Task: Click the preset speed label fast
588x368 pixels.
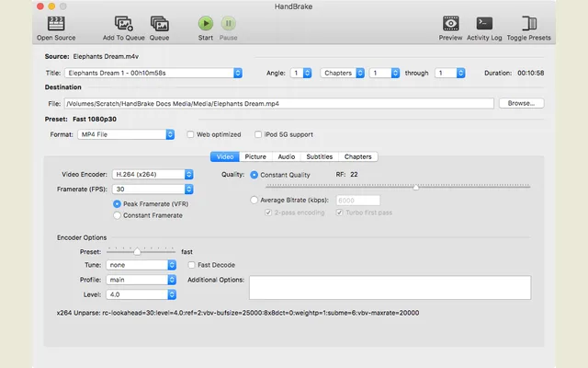Action: click(187, 252)
